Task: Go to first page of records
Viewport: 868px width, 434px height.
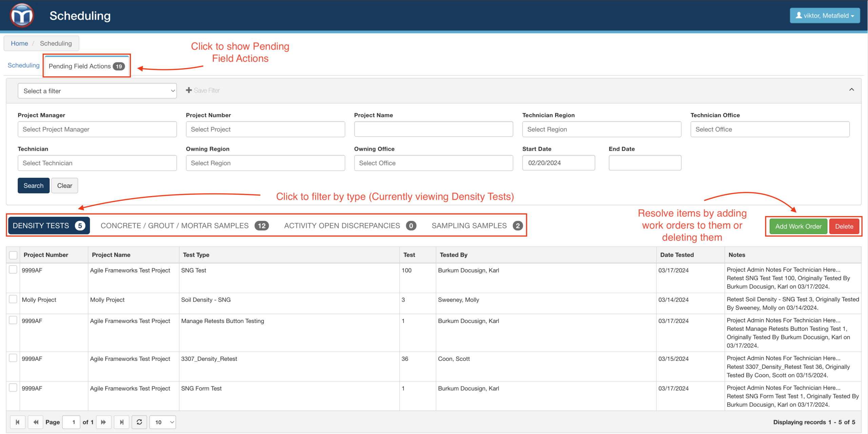Action: (x=18, y=422)
